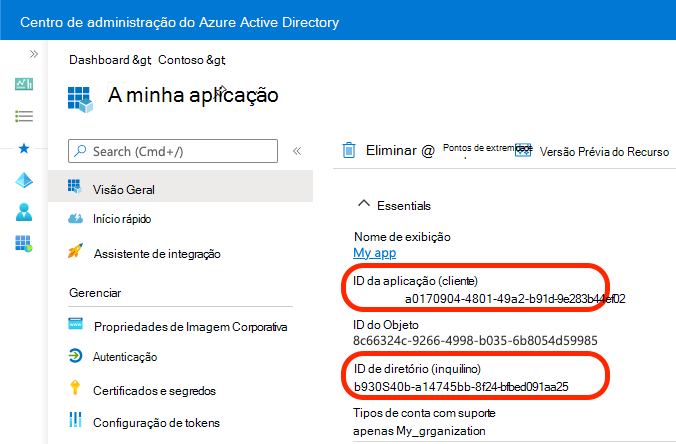Click the directory ID b930S40b value
The height and width of the screenshot is (444, 676).
(x=461, y=387)
